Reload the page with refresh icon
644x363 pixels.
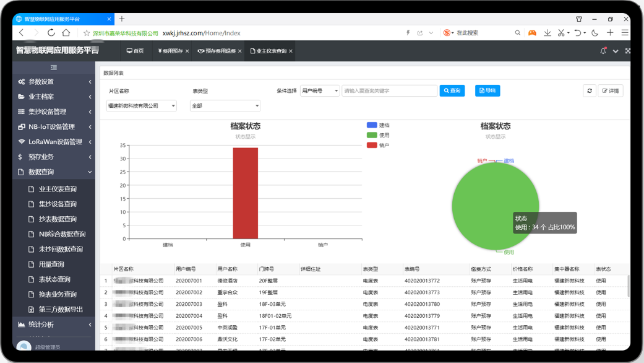[51, 32]
